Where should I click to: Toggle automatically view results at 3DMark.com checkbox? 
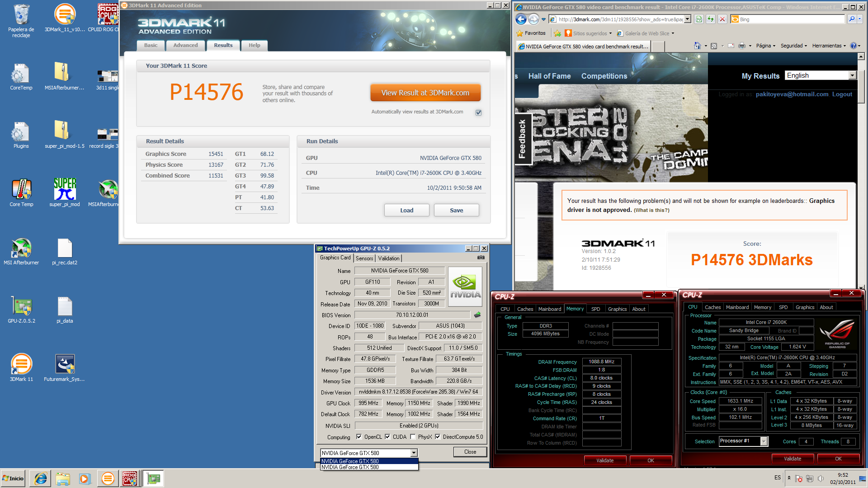[478, 113]
